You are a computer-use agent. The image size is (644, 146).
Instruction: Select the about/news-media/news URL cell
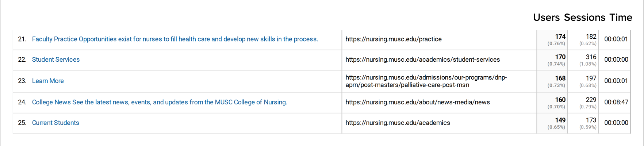[418, 102]
